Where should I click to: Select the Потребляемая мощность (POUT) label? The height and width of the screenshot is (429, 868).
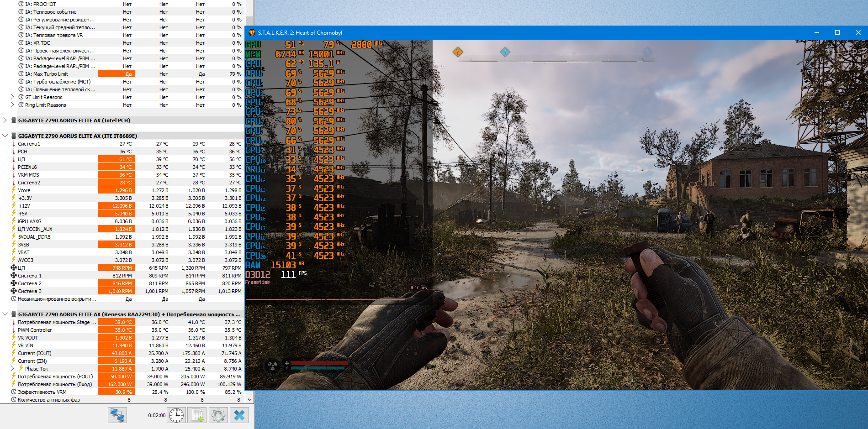click(x=55, y=377)
